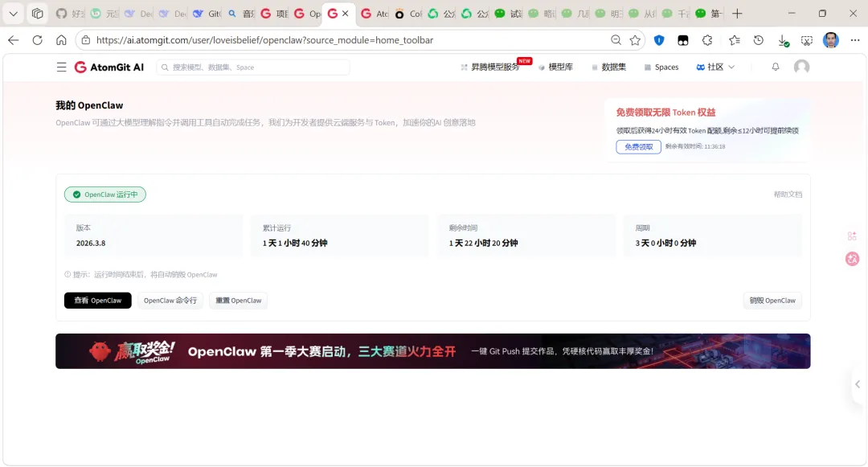Close the active AtomGit tab
868x467 pixels.
pyautogui.click(x=345, y=14)
